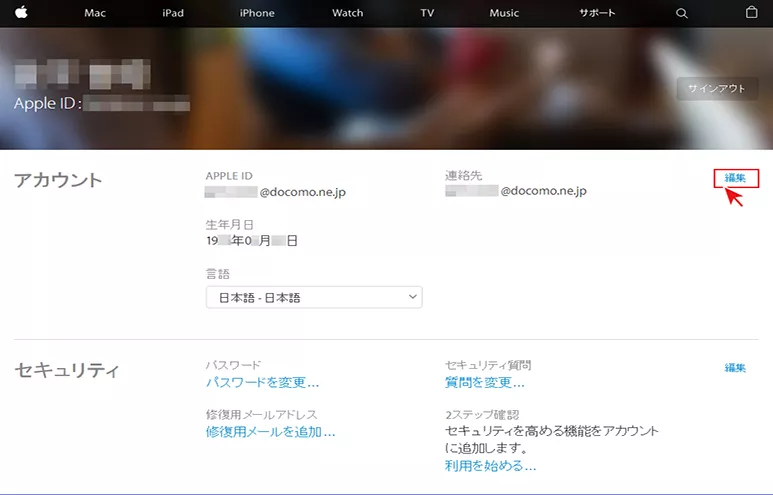773x495 pixels.
Task: Go to the iPad section
Action: [174, 13]
